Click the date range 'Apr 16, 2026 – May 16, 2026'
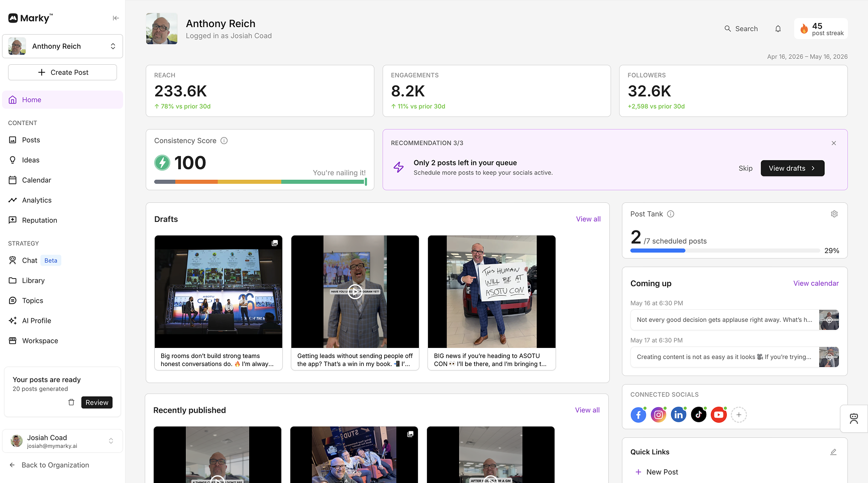 tap(807, 57)
